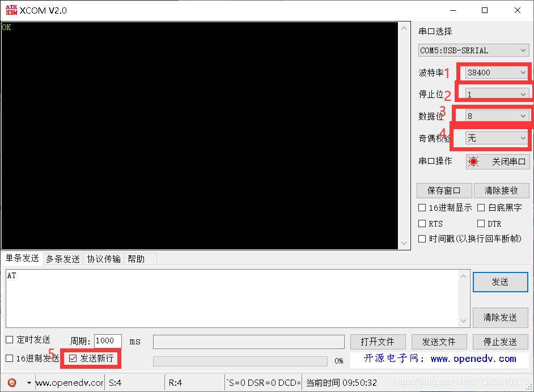Enable the 16进制显示 checkbox
Image resolution: width=534 pixels, height=392 pixels.
pyautogui.click(x=422, y=207)
